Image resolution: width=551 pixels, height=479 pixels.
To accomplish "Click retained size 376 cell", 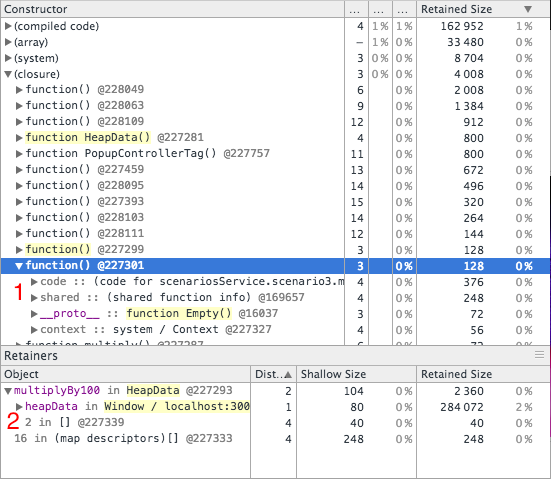I will [473, 282].
